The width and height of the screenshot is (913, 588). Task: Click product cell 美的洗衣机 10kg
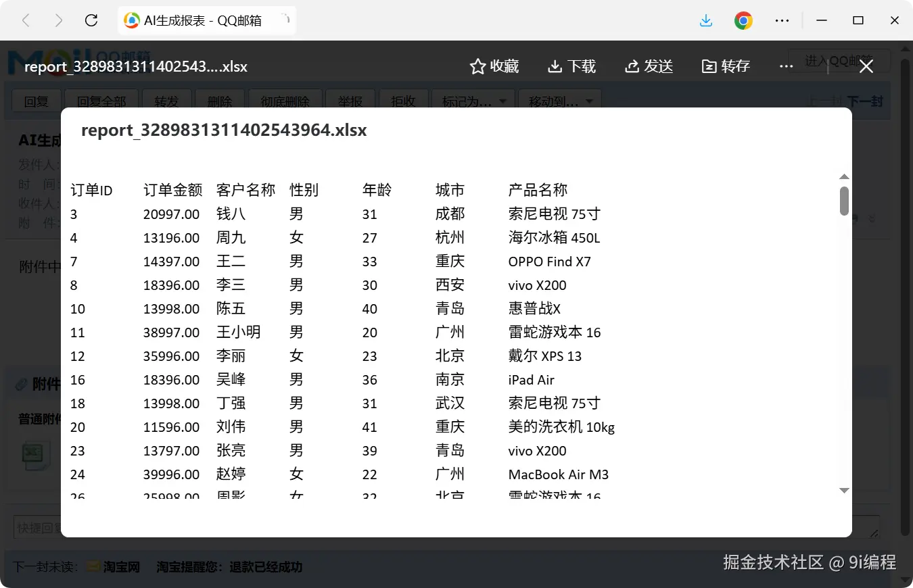561,427
